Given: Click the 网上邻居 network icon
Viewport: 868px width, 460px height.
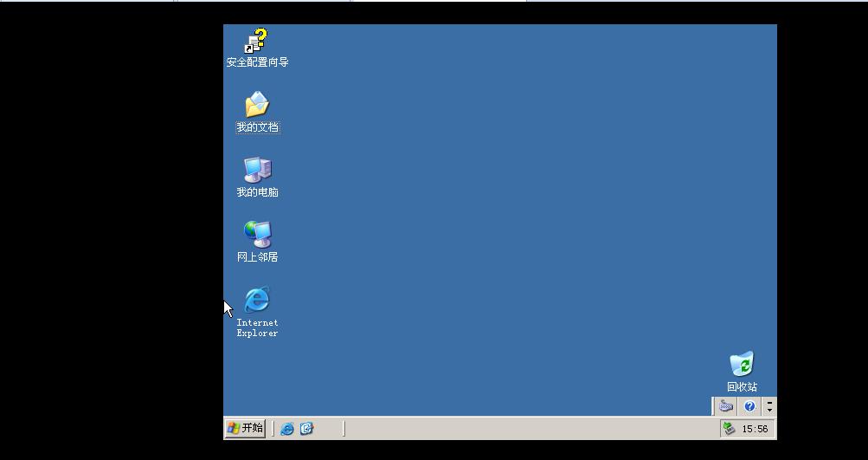Looking at the screenshot, I should pyautogui.click(x=257, y=234).
